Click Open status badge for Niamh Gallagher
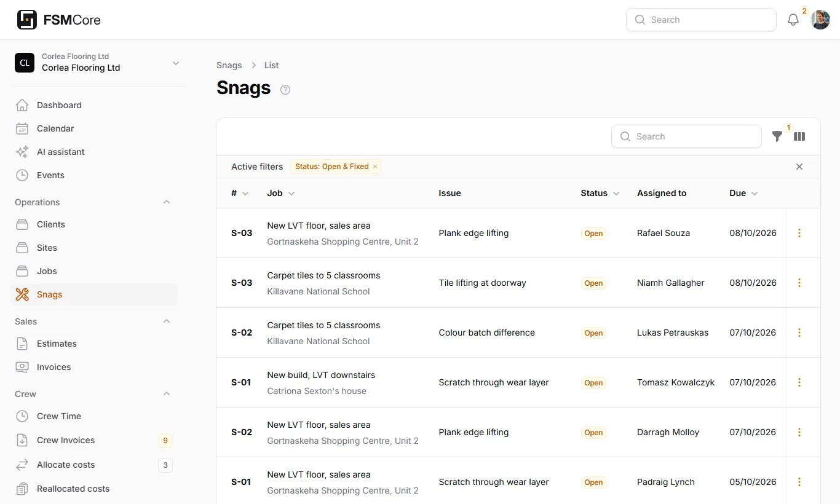 click(x=593, y=283)
